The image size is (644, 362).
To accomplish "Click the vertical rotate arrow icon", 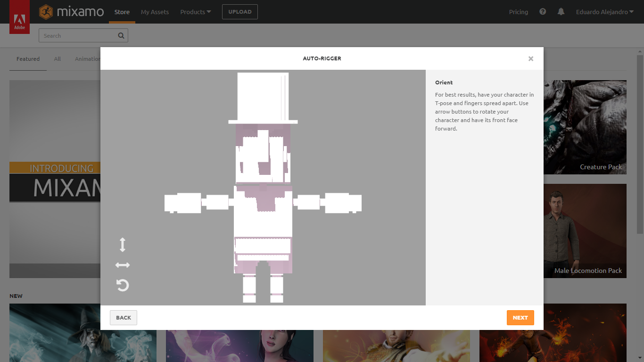I will [123, 245].
